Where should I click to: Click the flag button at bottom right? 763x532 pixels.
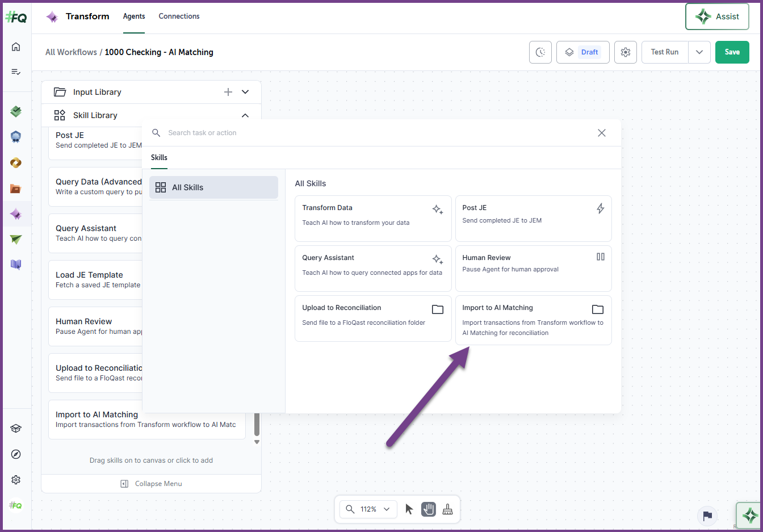click(x=707, y=516)
